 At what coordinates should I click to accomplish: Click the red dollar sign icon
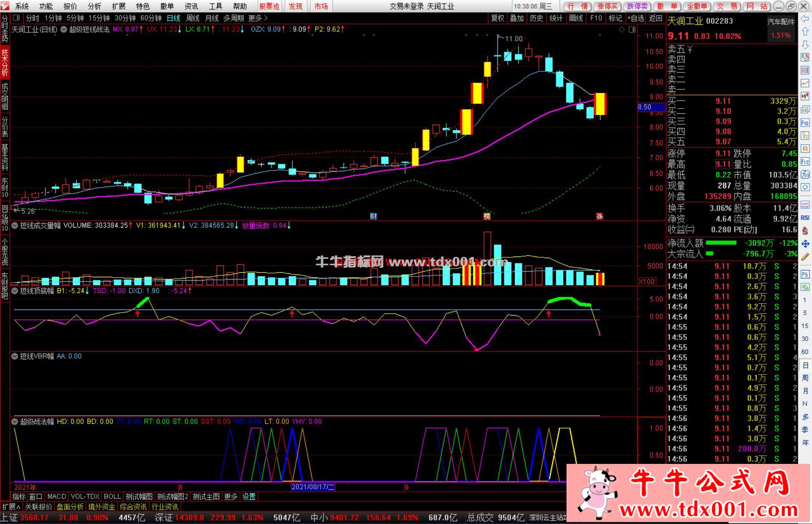pos(805,231)
